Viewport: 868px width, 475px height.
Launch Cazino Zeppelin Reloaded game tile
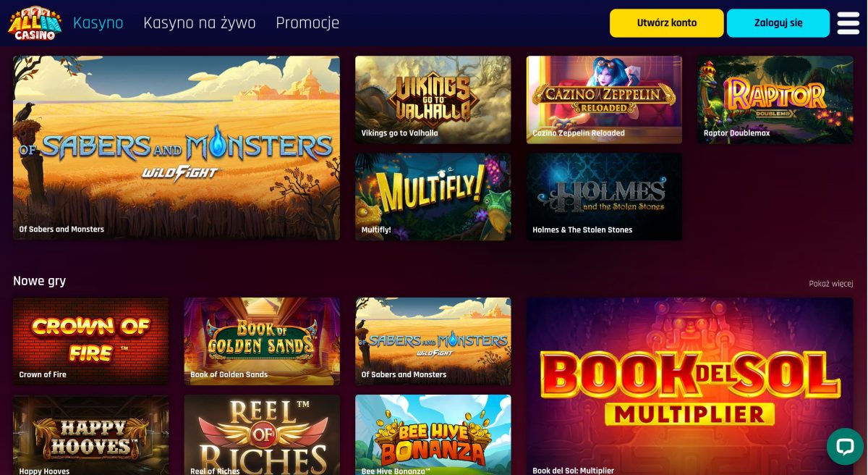point(604,100)
